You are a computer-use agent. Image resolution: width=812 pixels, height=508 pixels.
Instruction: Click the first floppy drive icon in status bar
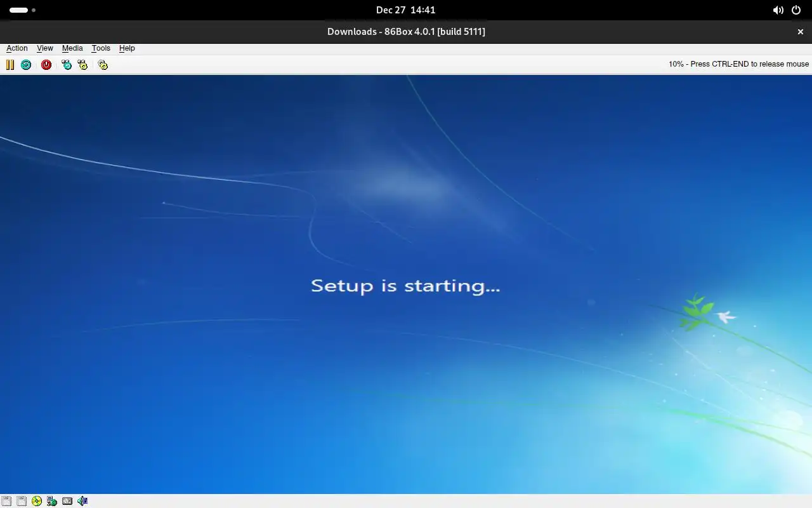6,501
